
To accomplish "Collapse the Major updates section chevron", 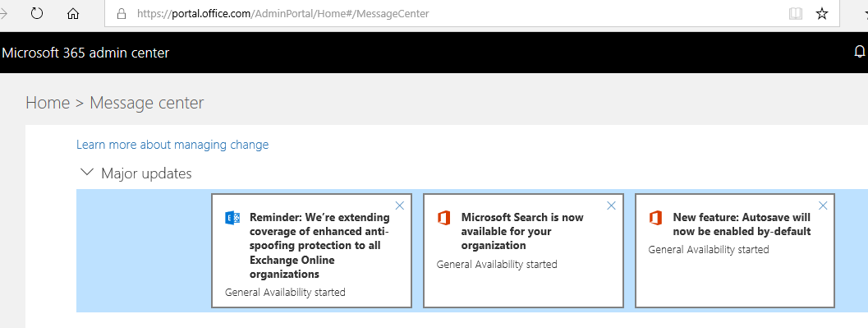I will (x=87, y=173).
